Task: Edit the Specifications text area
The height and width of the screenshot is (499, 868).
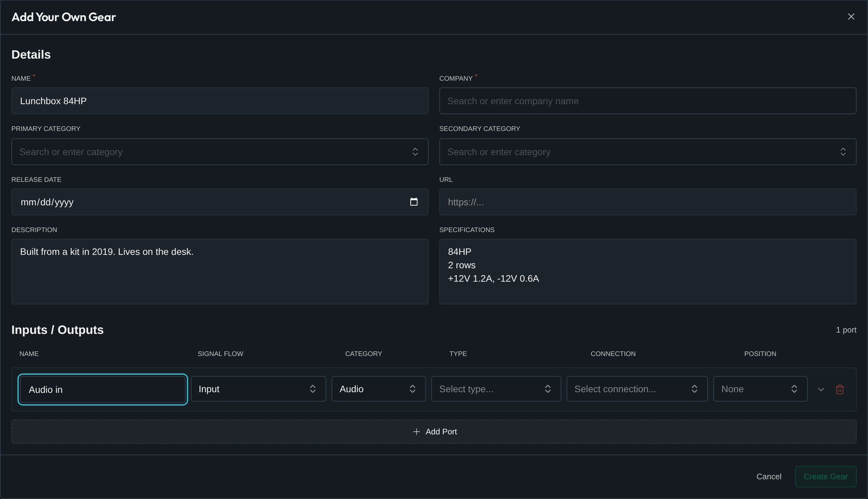Action: pos(648,271)
